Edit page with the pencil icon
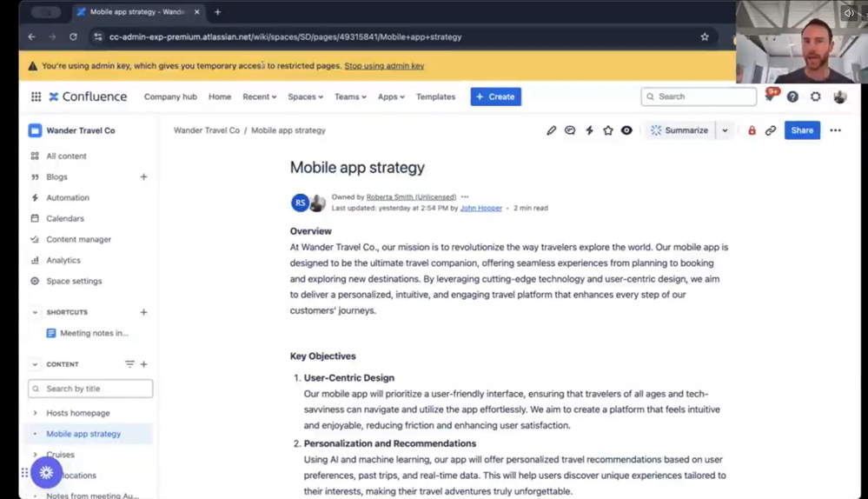 tap(552, 130)
